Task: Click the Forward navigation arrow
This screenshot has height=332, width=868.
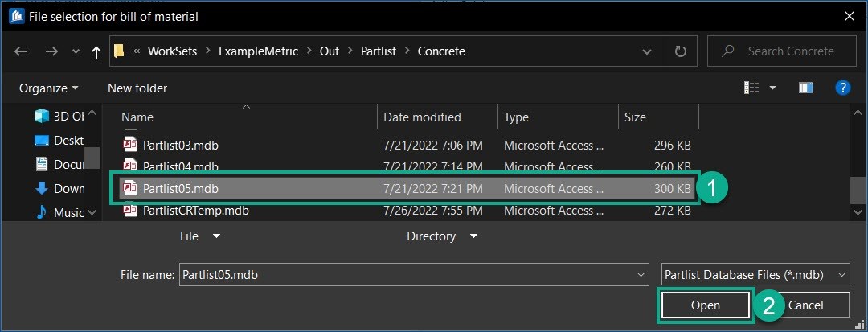Action: coord(50,51)
